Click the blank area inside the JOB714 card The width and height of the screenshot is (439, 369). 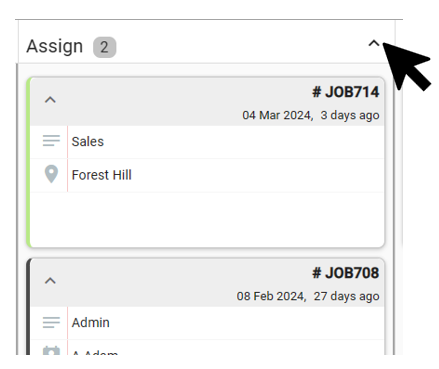207,220
